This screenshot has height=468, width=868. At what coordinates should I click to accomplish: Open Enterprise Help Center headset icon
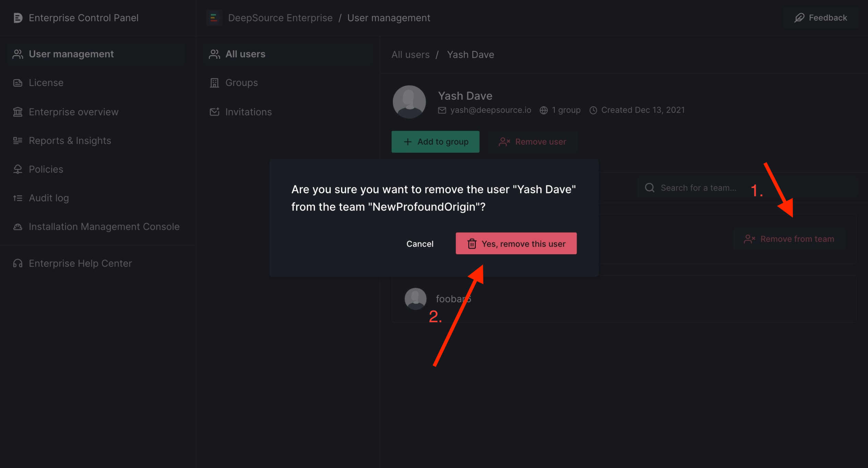18,263
